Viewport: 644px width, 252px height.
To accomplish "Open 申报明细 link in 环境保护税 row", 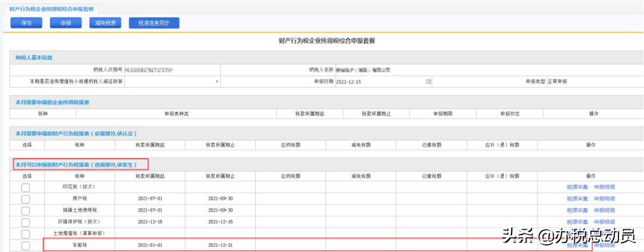I will pos(604,222).
